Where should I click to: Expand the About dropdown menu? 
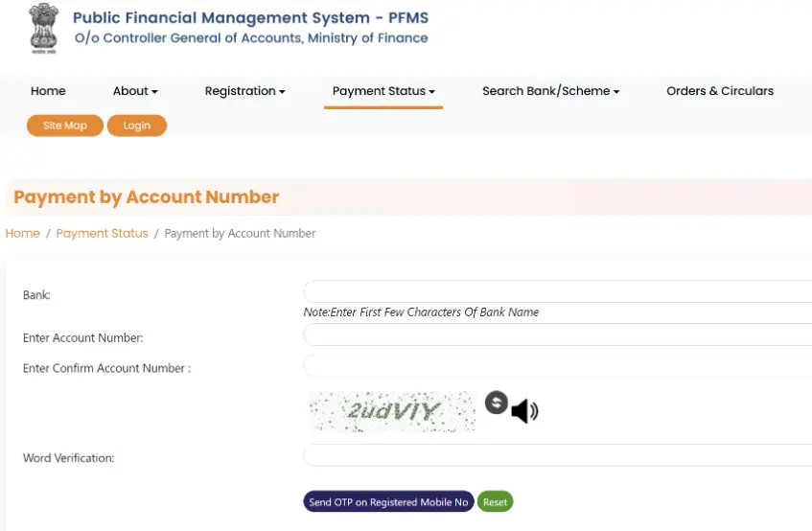(x=135, y=91)
